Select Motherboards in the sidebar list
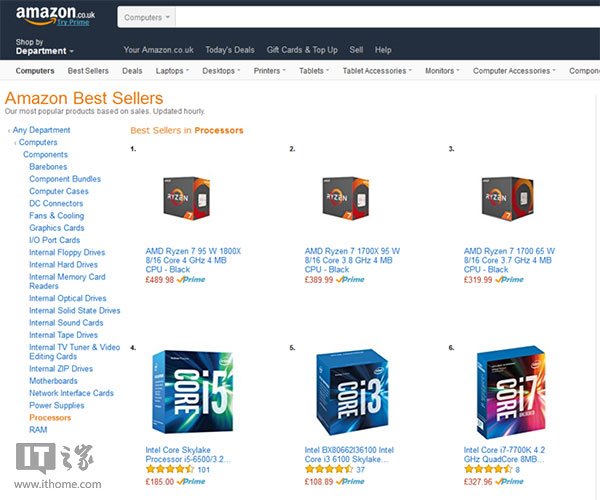Viewport: 600px width, 500px height. tap(53, 381)
